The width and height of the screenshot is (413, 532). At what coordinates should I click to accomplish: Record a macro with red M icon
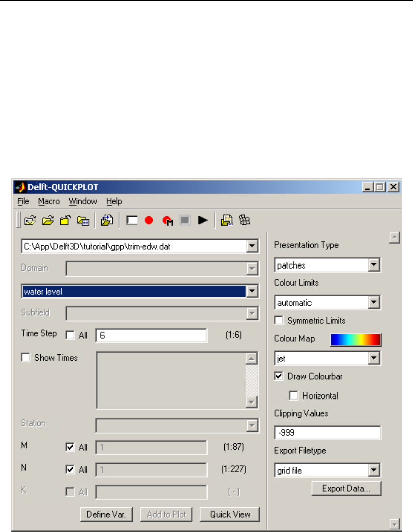pyautogui.click(x=167, y=221)
